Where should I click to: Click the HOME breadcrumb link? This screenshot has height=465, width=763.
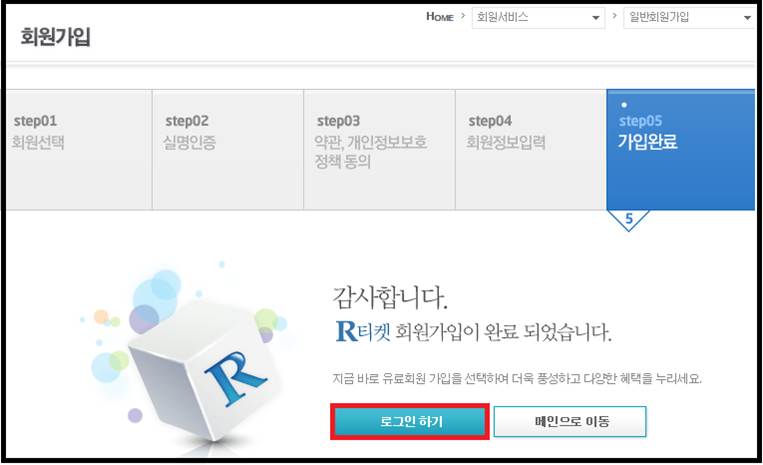pyautogui.click(x=439, y=17)
